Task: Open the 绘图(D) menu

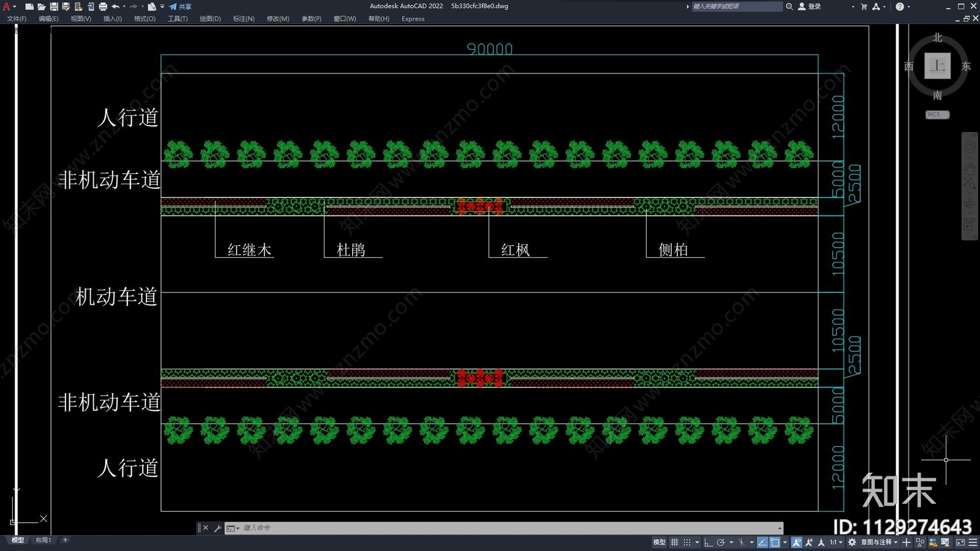Action: coord(210,19)
